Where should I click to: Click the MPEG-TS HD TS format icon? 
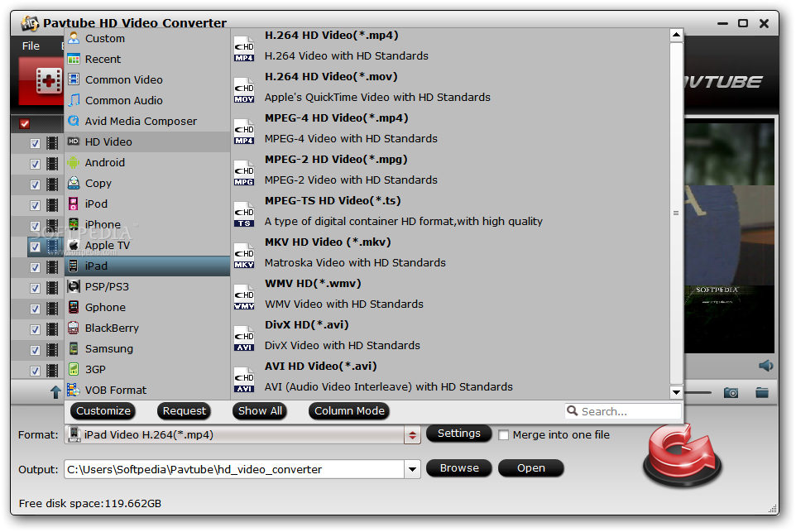(x=244, y=214)
